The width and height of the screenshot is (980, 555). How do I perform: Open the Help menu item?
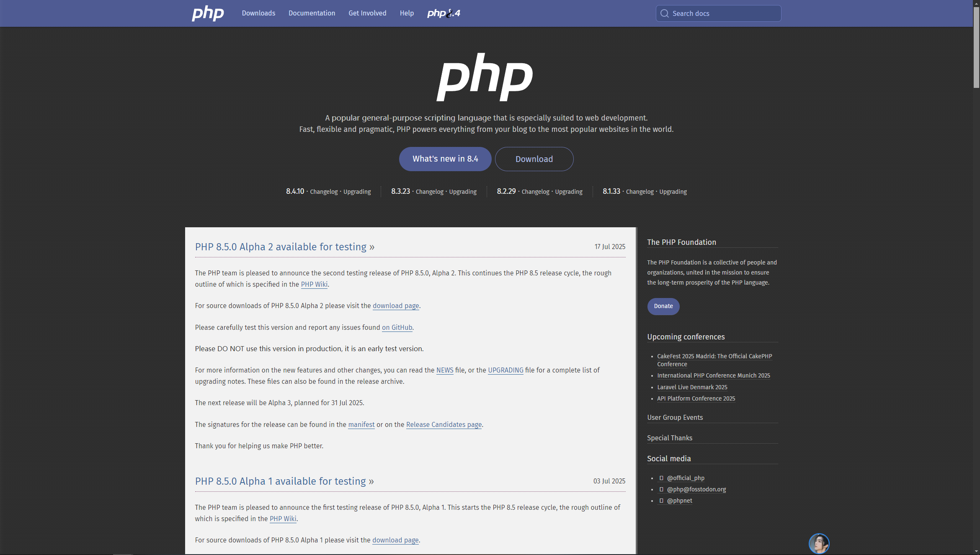click(x=407, y=13)
